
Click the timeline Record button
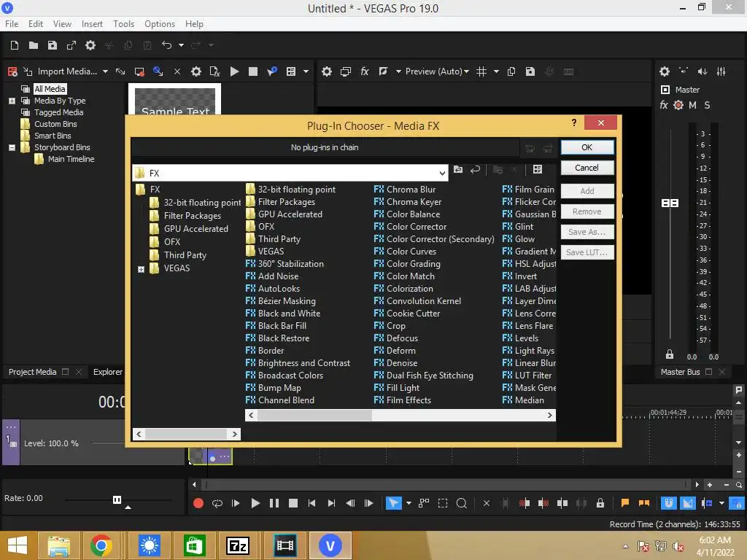198,503
